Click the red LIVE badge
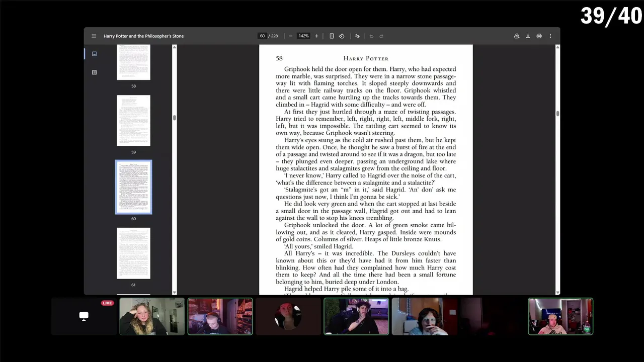The width and height of the screenshot is (644, 362). 107,303
